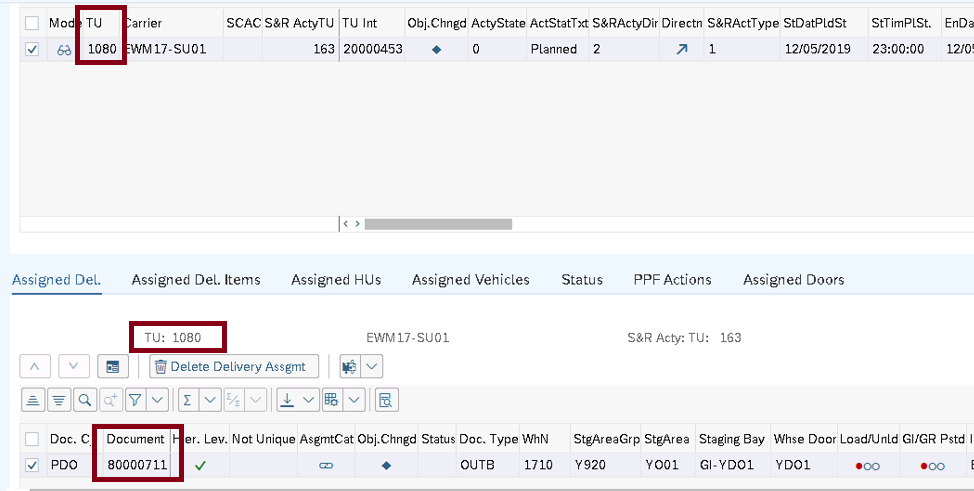Click the form view icon beside the arrows
This screenshot has width=974, height=491.
(x=113, y=367)
